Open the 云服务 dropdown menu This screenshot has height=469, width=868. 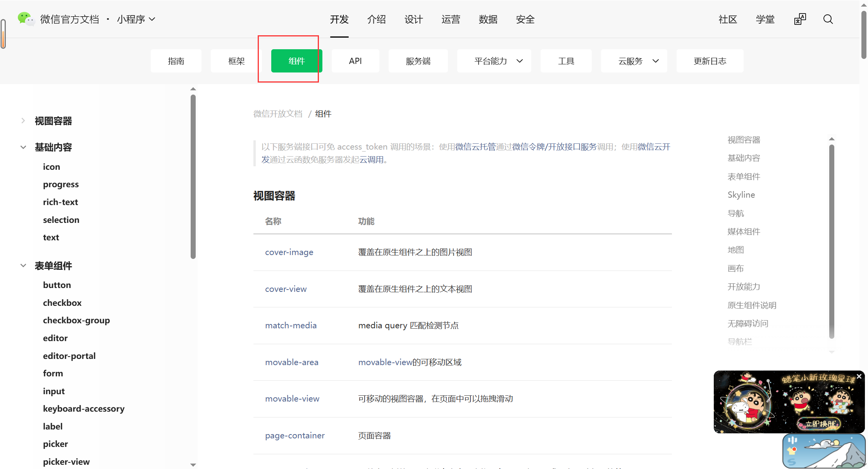click(x=634, y=61)
